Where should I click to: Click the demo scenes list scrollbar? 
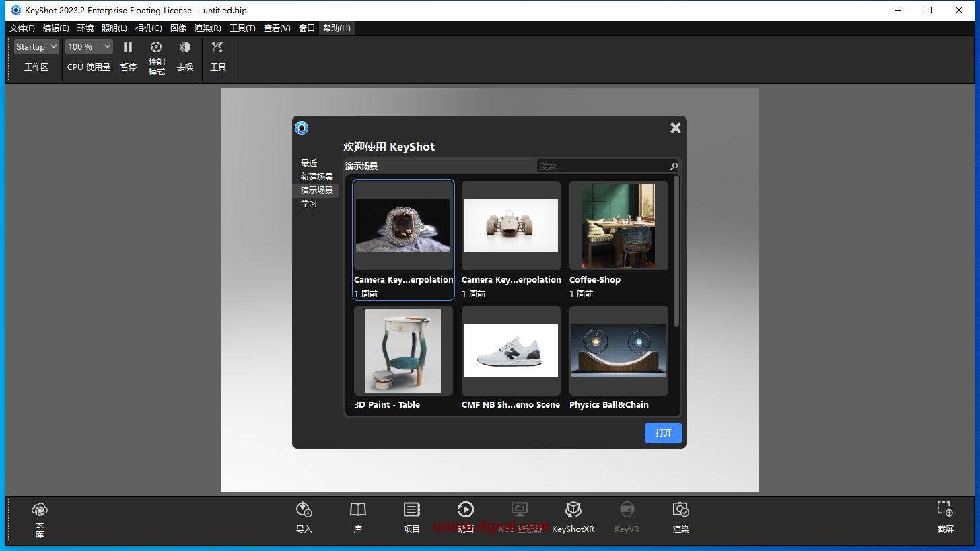(676, 252)
